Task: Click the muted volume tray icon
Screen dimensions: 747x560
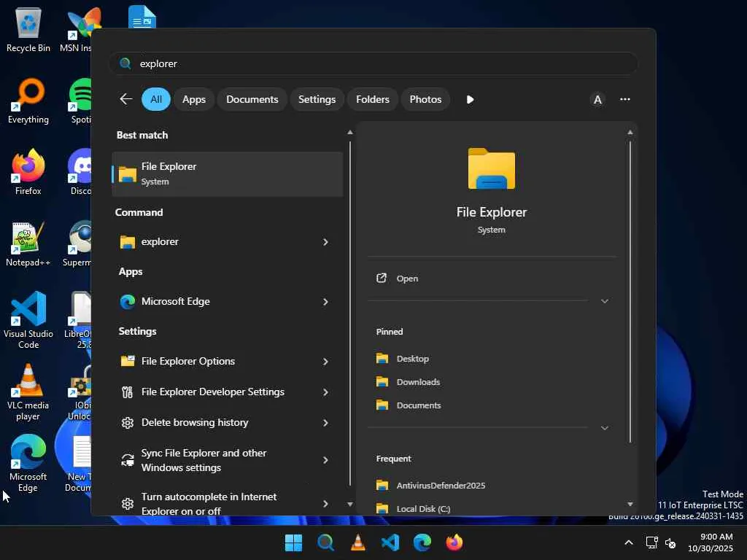Action: pos(670,542)
